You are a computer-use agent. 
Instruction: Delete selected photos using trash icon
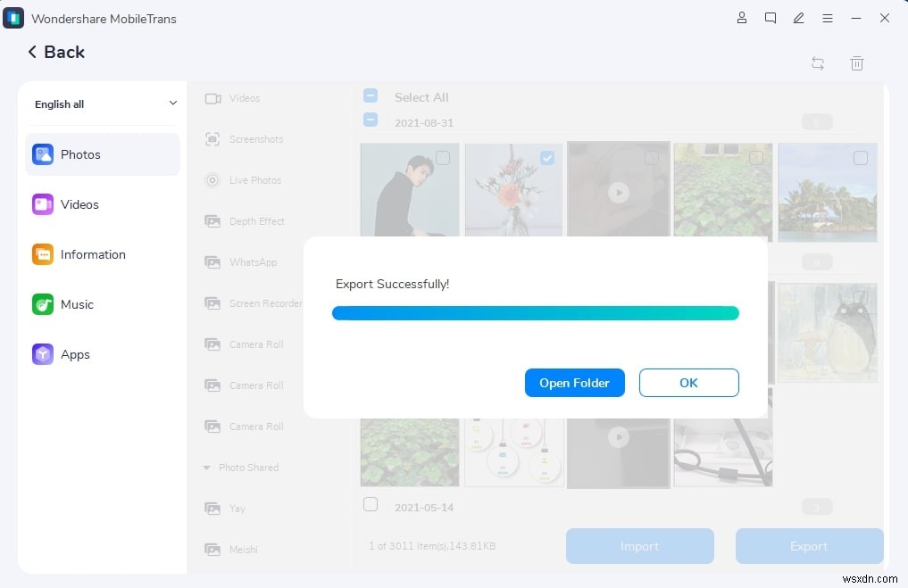(x=857, y=63)
